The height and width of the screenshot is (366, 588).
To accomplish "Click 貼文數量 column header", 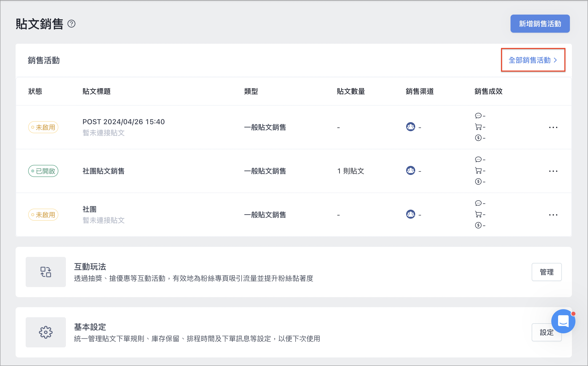I will coord(351,91).
